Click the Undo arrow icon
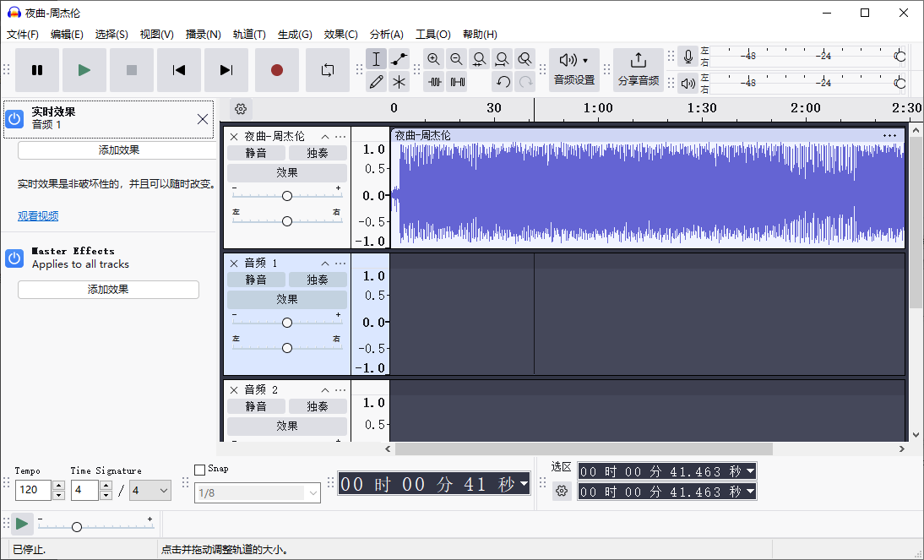Image resolution: width=924 pixels, height=560 pixels. click(503, 82)
